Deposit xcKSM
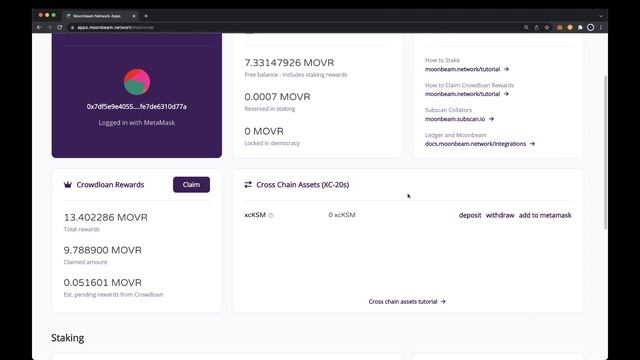The height and width of the screenshot is (360, 640). point(470,215)
